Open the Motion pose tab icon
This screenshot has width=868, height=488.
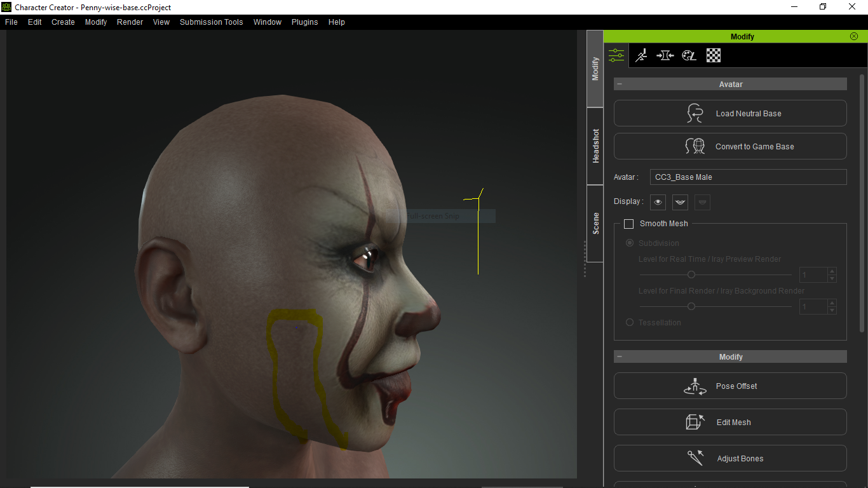pos(641,55)
